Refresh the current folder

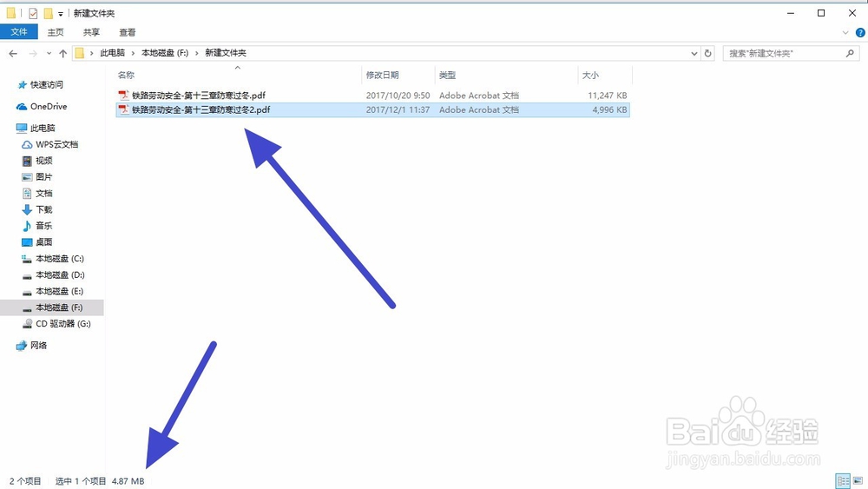click(x=708, y=53)
